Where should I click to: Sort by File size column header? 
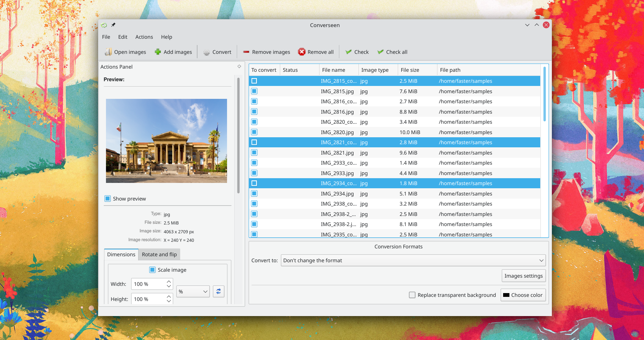[x=418, y=70]
